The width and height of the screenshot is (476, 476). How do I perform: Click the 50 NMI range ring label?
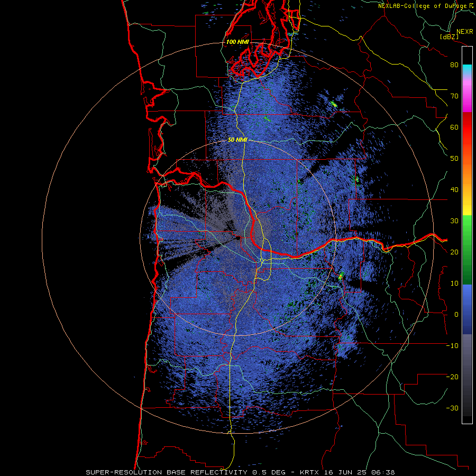tap(237, 140)
